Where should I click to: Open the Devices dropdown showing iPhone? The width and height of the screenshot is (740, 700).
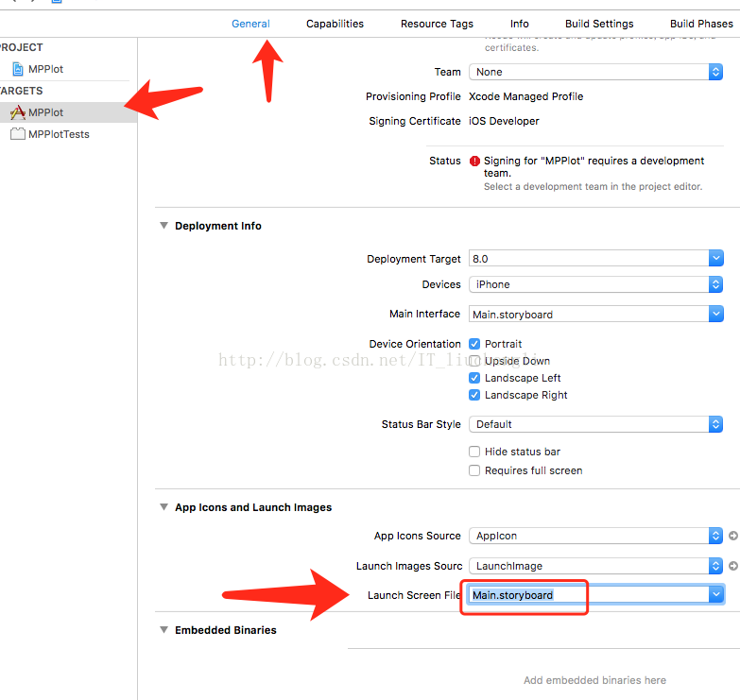pos(595,284)
